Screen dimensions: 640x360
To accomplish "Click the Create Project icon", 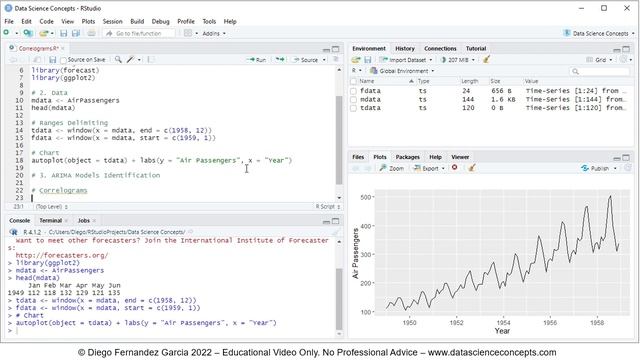I will point(28,33).
